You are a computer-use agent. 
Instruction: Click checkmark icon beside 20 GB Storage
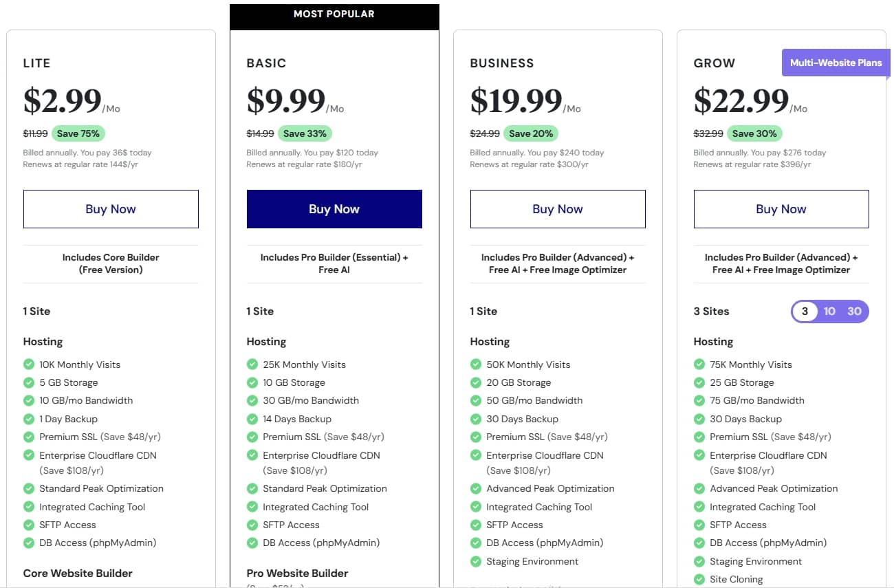(476, 382)
